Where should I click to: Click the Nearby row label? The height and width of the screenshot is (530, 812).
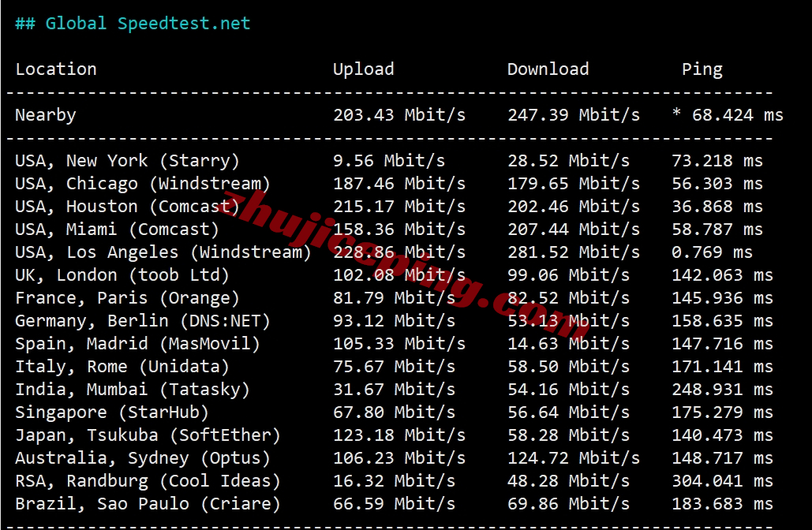coord(46,115)
